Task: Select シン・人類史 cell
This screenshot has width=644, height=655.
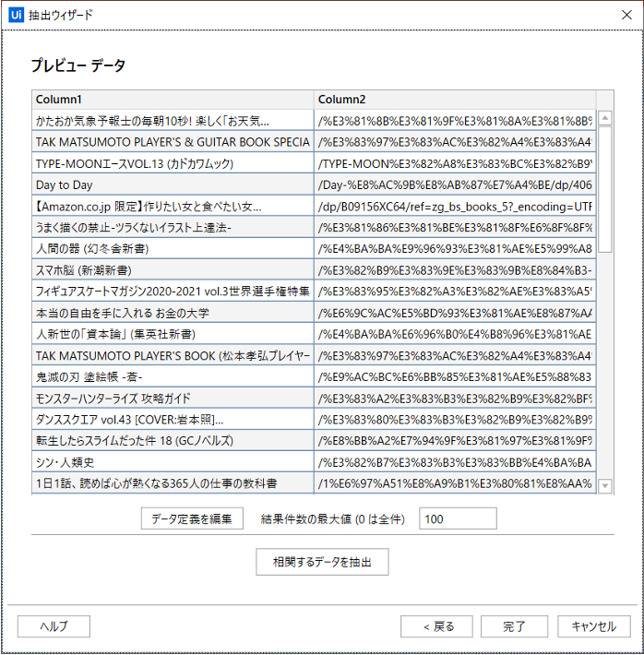Action: click(x=173, y=462)
